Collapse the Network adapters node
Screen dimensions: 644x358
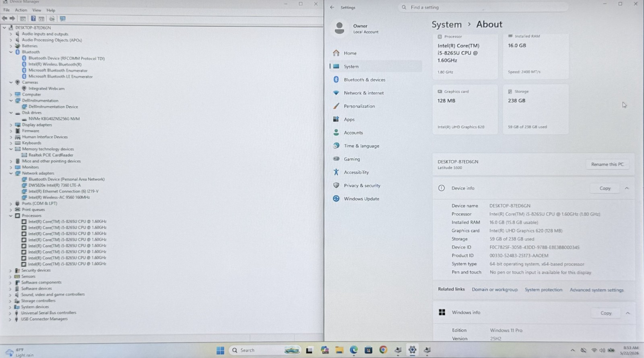tap(11, 173)
